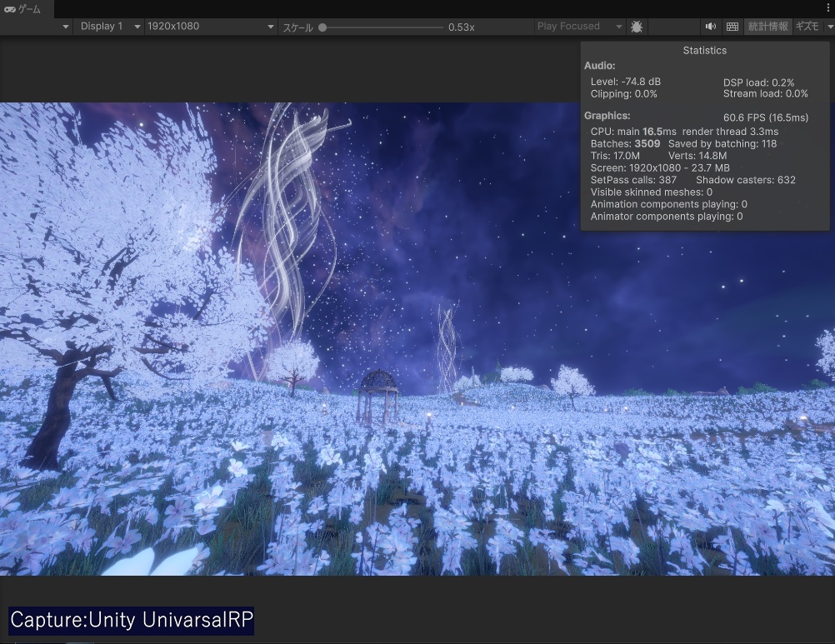Open the Frame Debugger bug icon
Viewport: 835px width, 644px height.
pos(636,27)
